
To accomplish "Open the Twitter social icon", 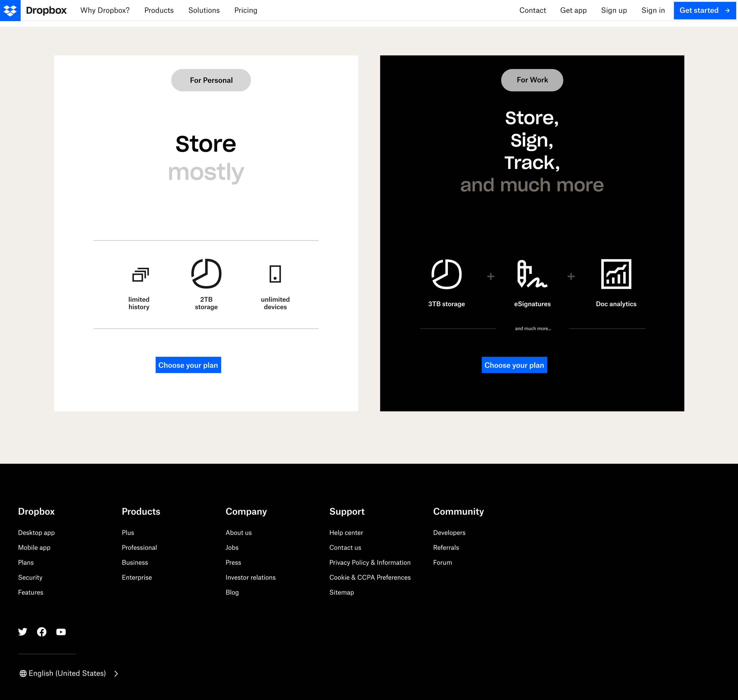I will click(23, 632).
